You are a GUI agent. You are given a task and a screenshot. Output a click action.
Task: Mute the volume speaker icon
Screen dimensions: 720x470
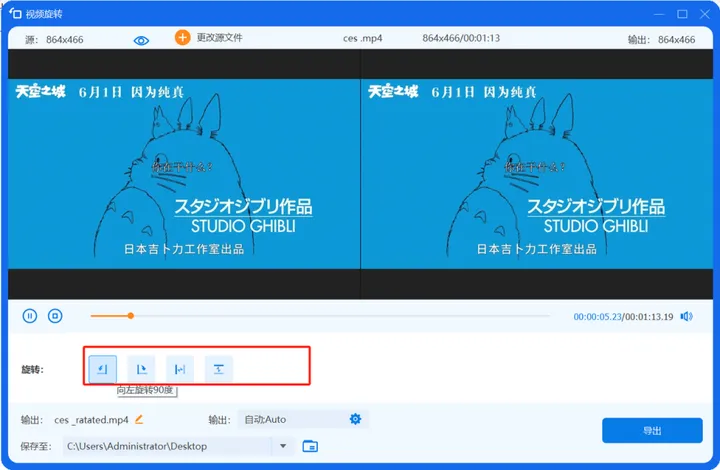coord(686,316)
